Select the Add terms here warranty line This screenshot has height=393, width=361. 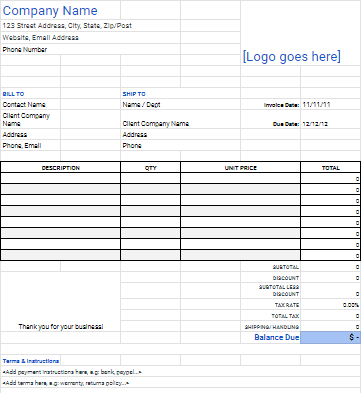66,383
